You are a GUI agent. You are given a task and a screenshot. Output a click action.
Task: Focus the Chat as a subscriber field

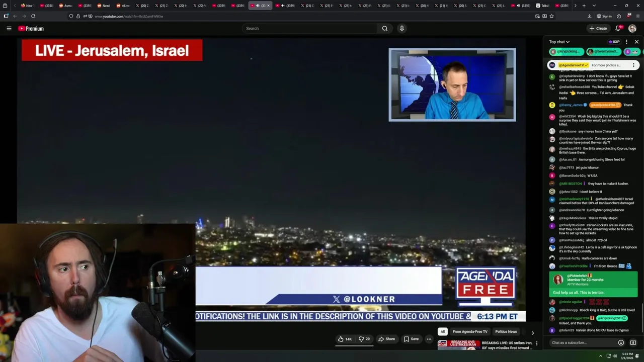click(x=582, y=343)
